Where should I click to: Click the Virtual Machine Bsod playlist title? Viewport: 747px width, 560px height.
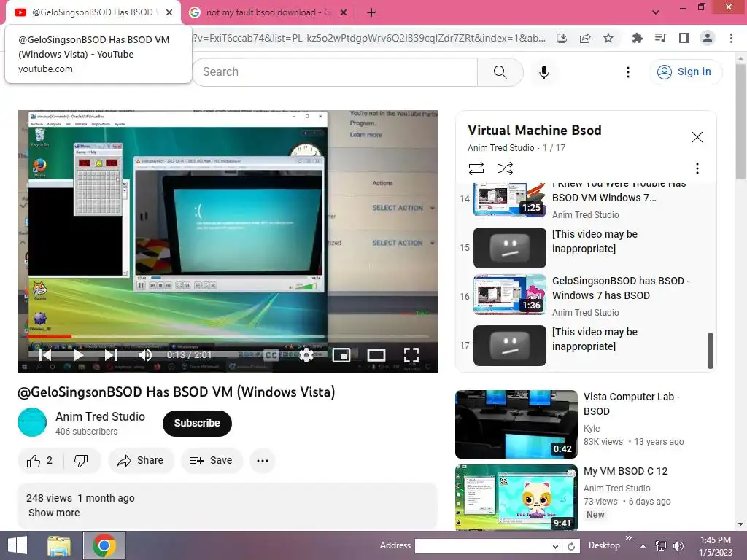coord(535,131)
